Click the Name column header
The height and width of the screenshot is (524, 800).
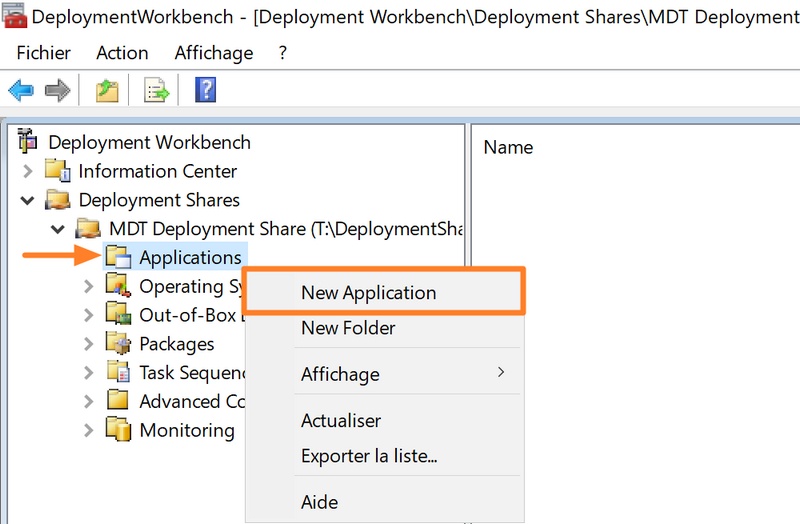coord(508,147)
